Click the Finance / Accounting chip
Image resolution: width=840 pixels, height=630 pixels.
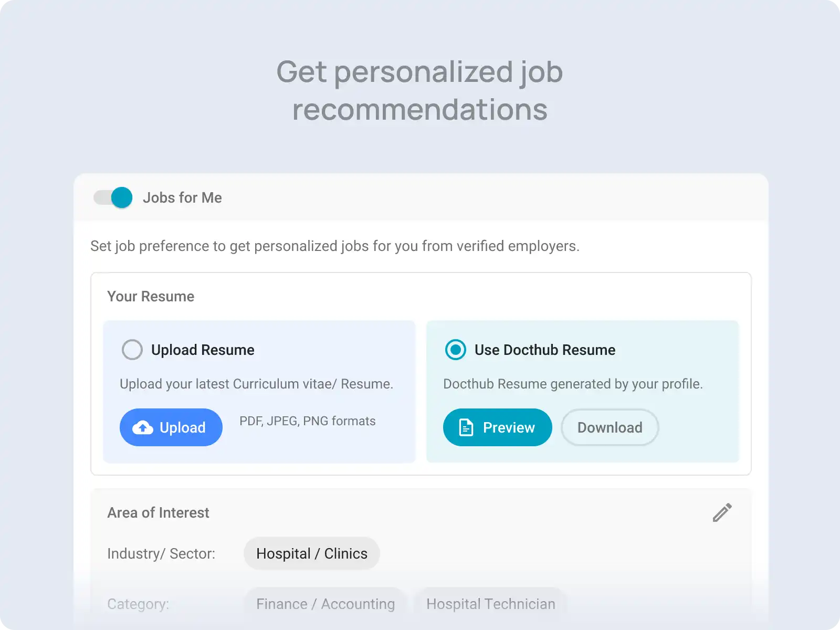pos(325,604)
